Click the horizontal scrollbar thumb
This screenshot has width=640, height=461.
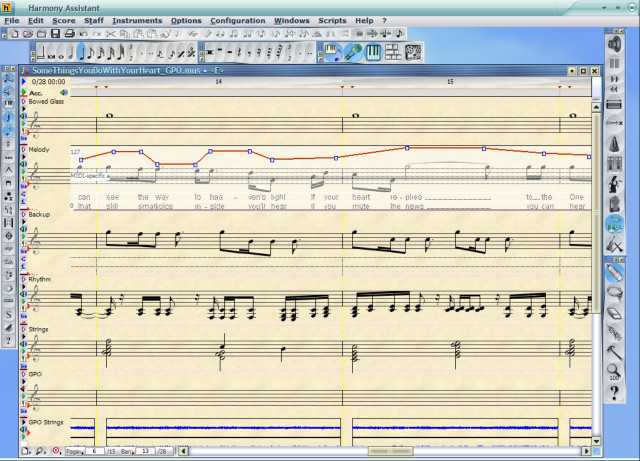(391, 451)
